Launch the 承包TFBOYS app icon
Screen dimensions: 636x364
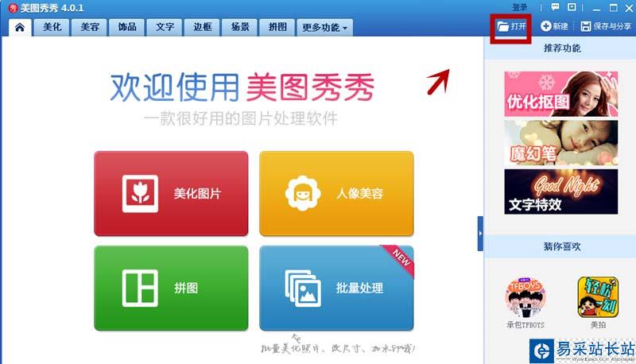click(x=525, y=298)
